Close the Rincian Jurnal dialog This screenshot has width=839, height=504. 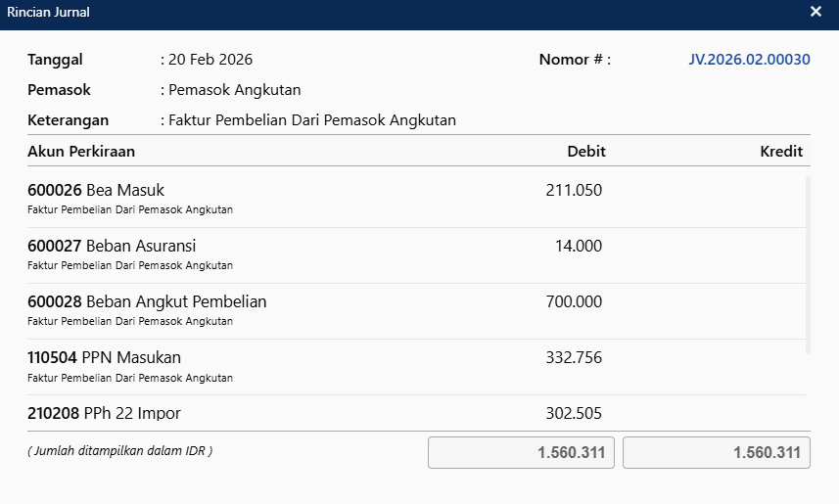tap(816, 12)
